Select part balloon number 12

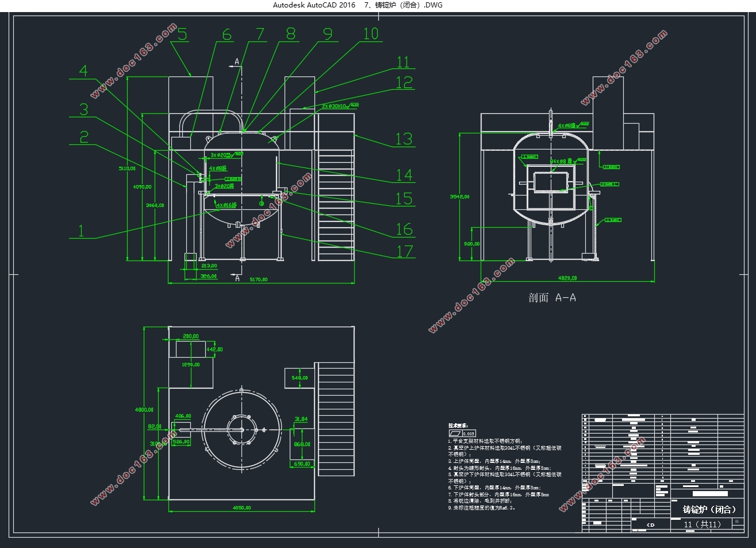(404, 83)
